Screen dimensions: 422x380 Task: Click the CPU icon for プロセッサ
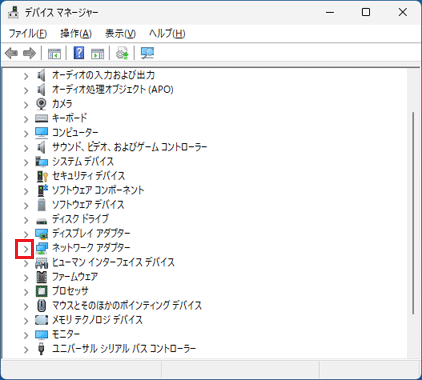tap(41, 291)
